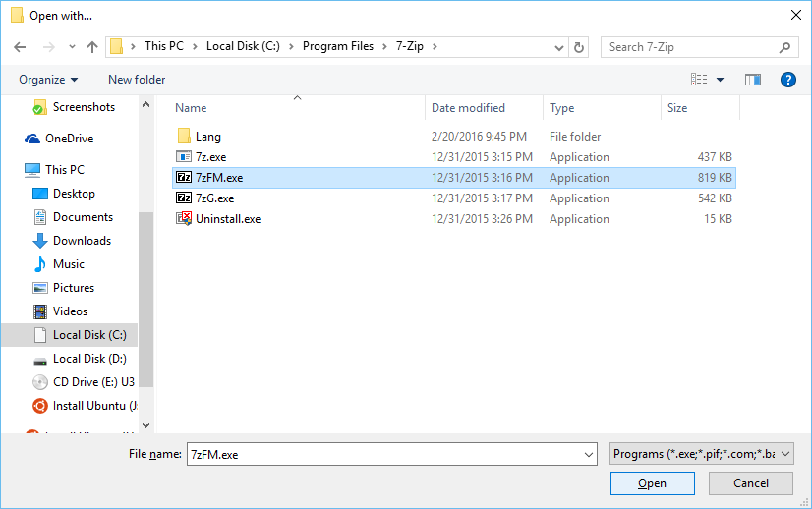Click the Back navigation arrow
The width and height of the screenshot is (812, 509).
22,47
